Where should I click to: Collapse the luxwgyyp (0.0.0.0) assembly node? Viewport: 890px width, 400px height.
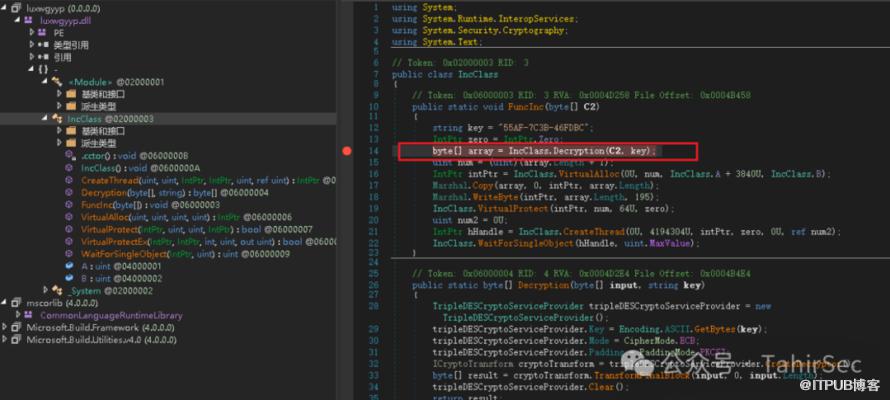click(5, 8)
